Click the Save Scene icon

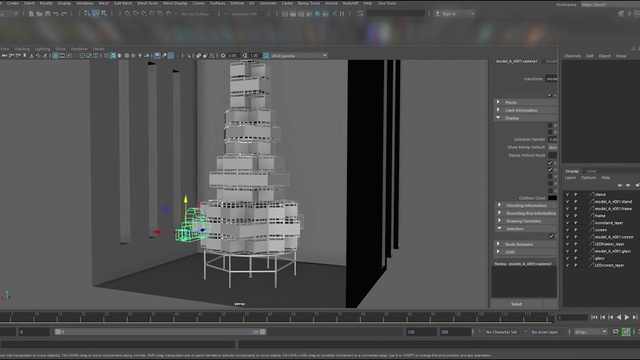[47, 14]
